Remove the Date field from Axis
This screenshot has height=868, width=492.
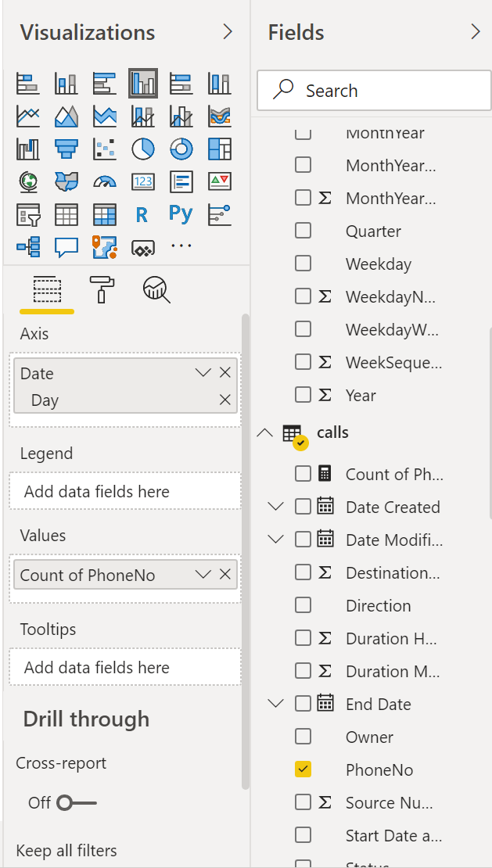225,373
